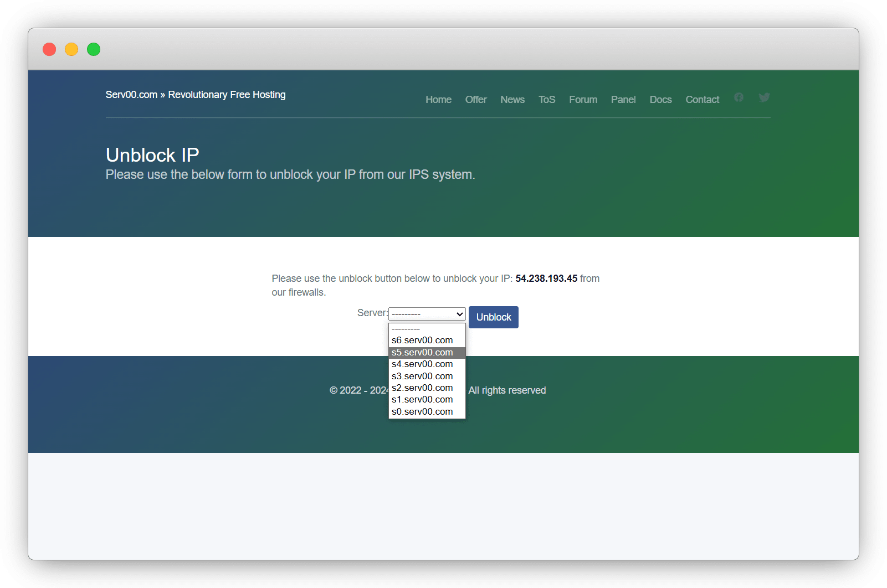Pick s0.serv00.com at list bottom

tap(422, 411)
